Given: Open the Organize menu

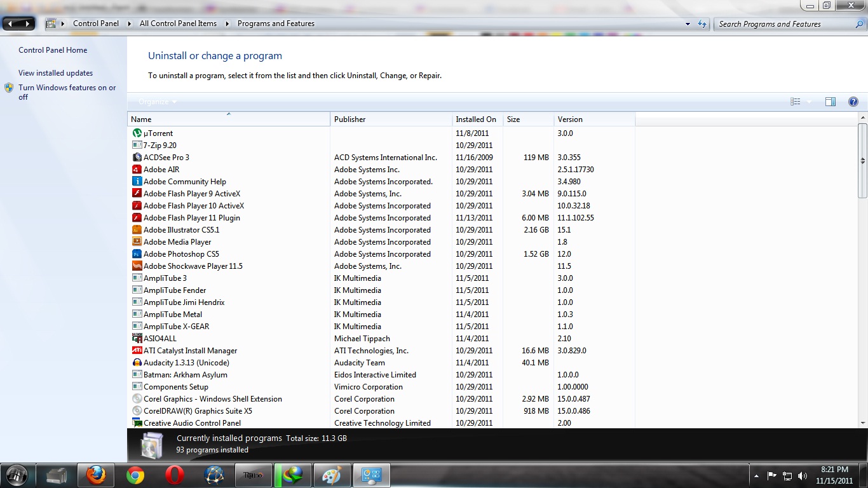Looking at the screenshot, I should pos(154,102).
